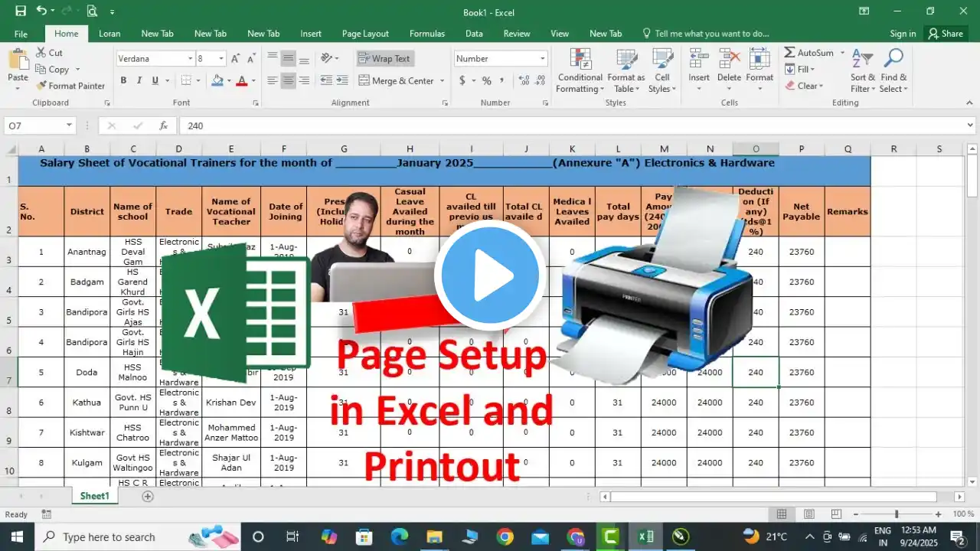Increase indent of cell contents

pos(342,80)
